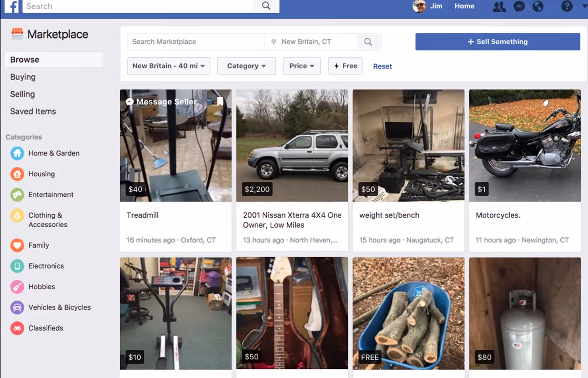Save the Treadmill listing with the bookmark icon
The image size is (588, 378).
[220, 101]
